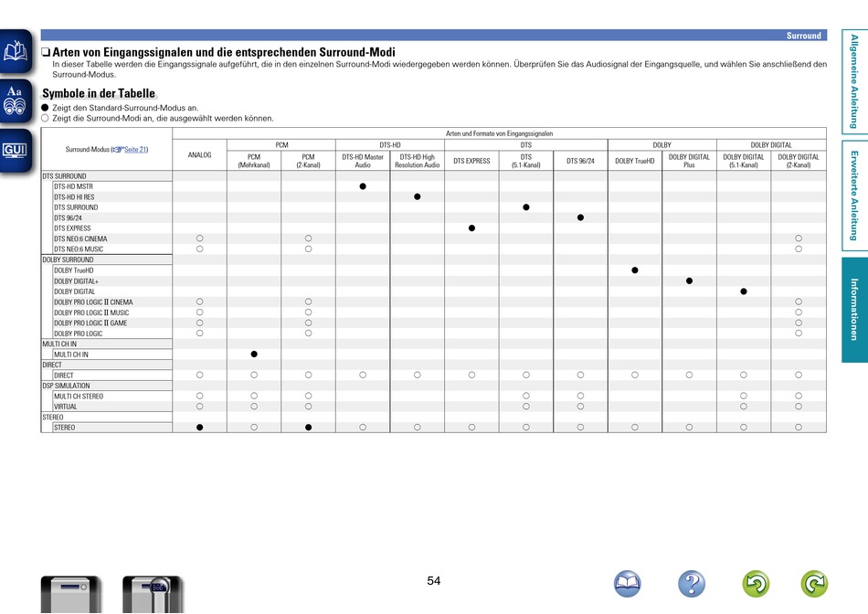Open help via the question mark icon
The image size is (868, 614).
692,584
